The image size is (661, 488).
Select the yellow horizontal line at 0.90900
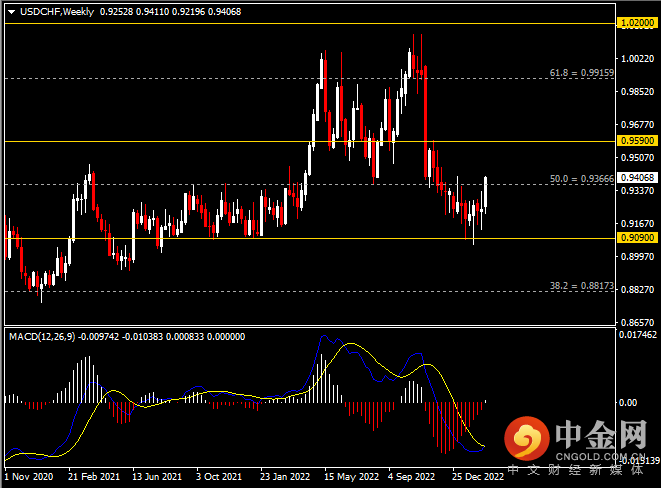coord(300,238)
